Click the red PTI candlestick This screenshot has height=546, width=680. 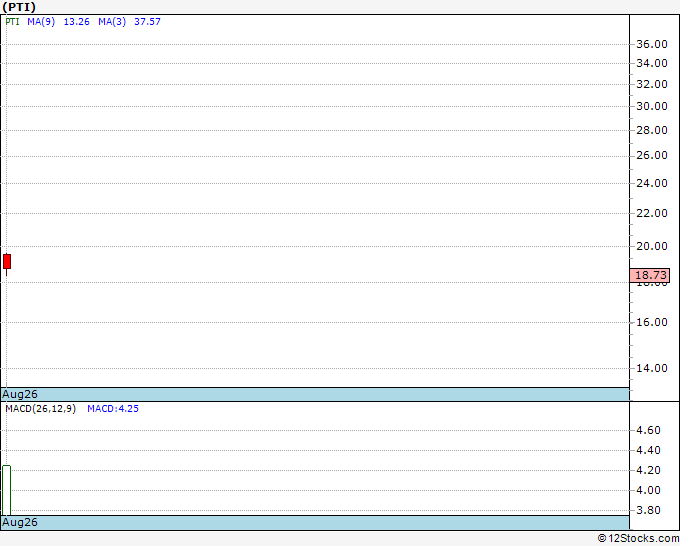[x=7, y=262]
